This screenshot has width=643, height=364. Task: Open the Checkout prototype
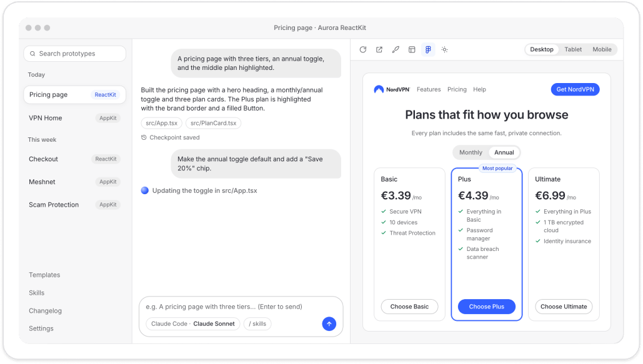tap(74, 159)
